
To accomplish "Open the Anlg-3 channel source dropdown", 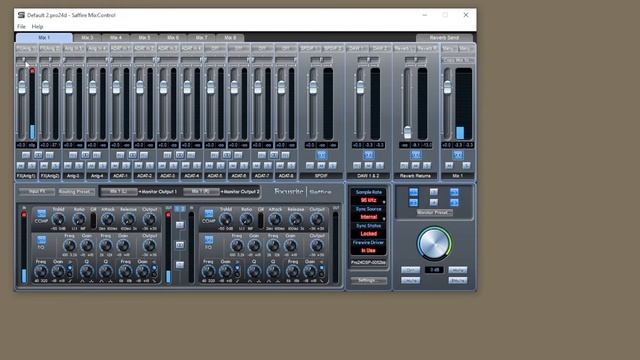I will 73,49.
